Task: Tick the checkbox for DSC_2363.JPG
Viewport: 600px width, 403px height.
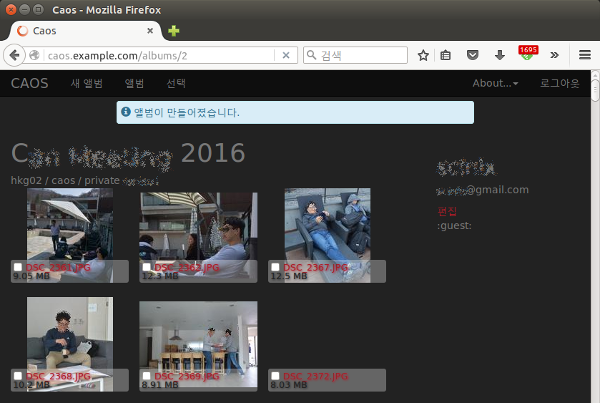Action: [x=147, y=268]
